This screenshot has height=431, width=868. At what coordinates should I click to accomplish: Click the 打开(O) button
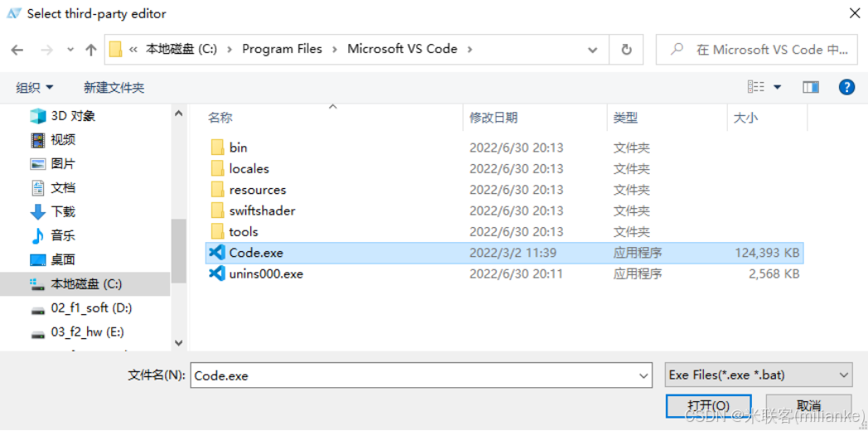[709, 405]
